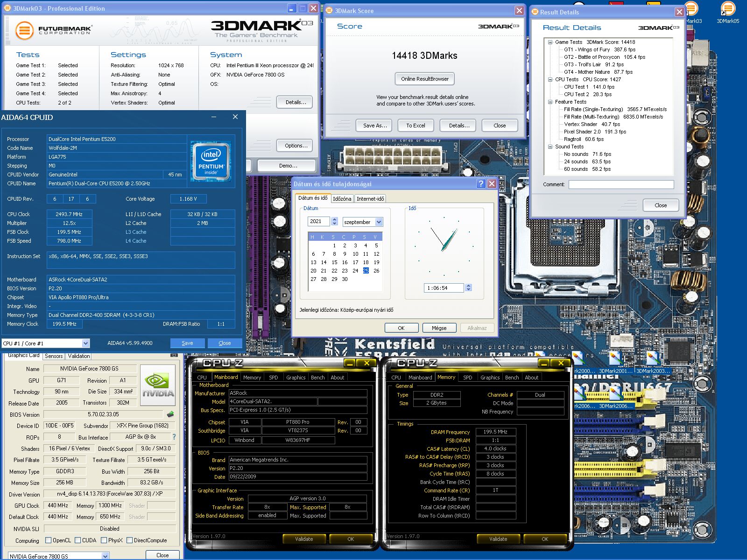
Task: Toggle the DirectCompute checkbox in GPU-Z
Action: coord(130,540)
